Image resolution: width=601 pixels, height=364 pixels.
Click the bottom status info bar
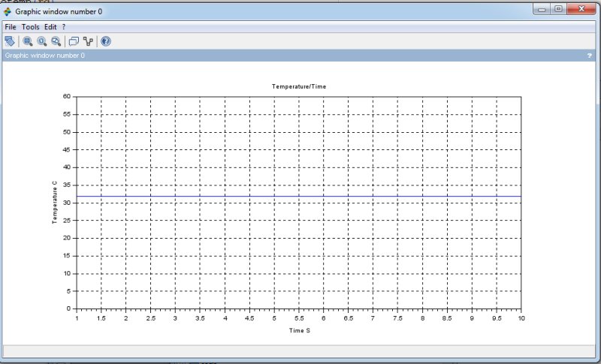click(299, 350)
